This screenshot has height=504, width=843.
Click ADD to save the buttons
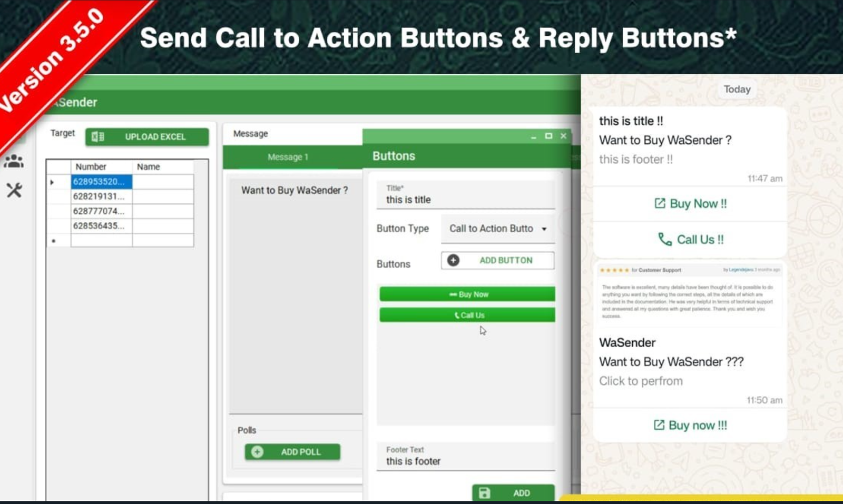(x=513, y=493)
